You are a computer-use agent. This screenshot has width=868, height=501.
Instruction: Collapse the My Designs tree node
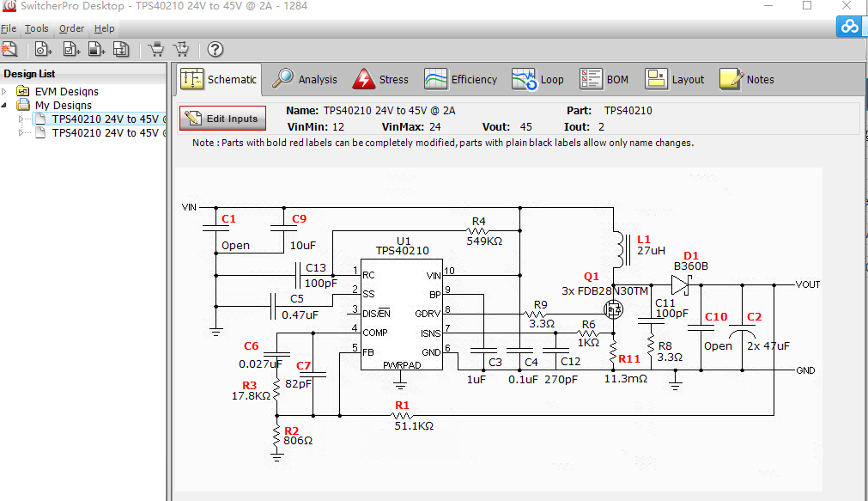(x=4, y=105)
